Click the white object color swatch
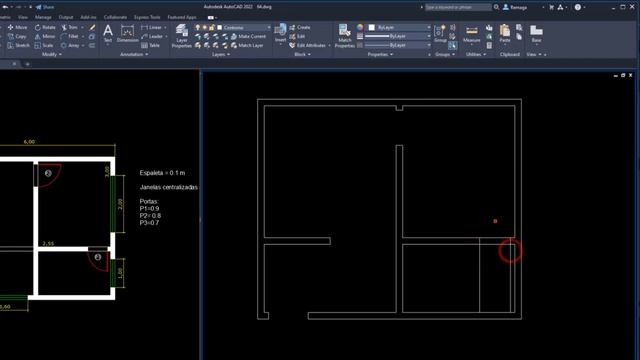The height and width of the screenshot is (360, 640). (371, 27)
